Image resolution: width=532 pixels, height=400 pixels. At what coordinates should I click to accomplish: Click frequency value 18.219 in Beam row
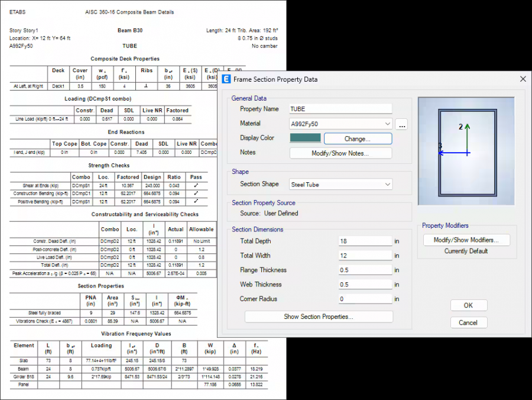pyautogui.click(x=256, y=369)
